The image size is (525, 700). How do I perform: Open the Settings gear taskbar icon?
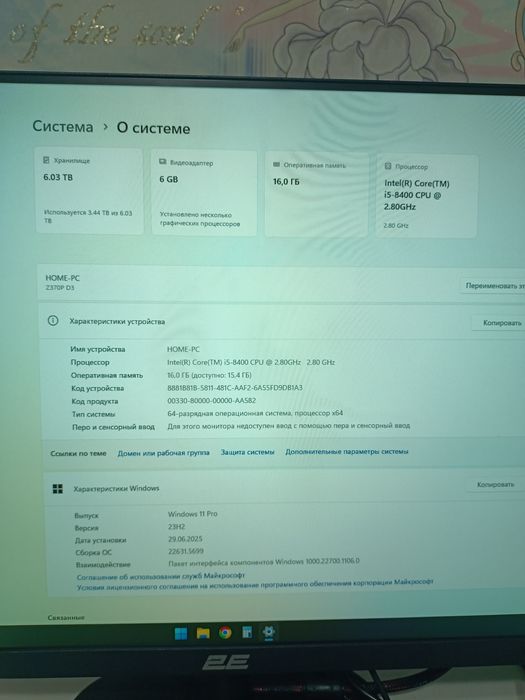pos(269,632)
